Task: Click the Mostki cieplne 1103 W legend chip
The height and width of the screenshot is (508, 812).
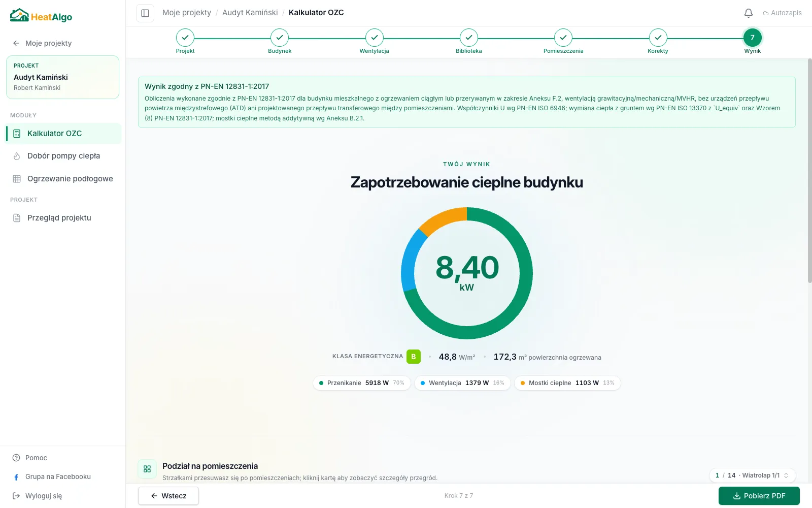Action: click(x=567, y=383)
